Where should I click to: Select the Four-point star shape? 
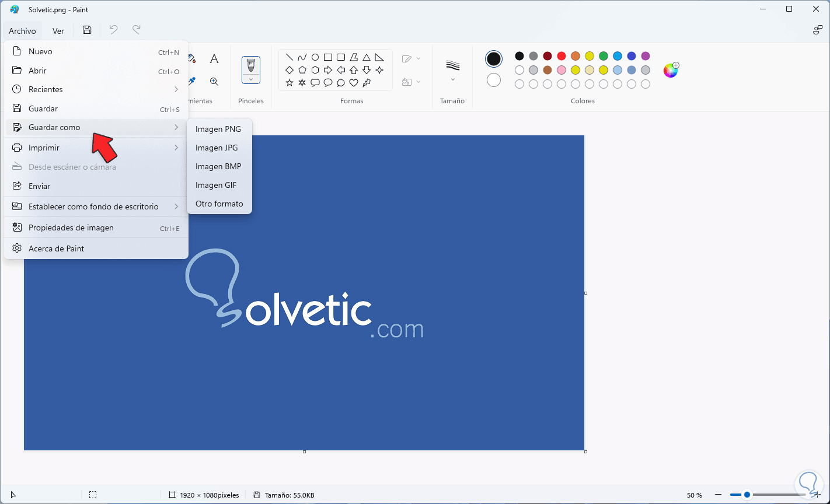pos(379,70)
